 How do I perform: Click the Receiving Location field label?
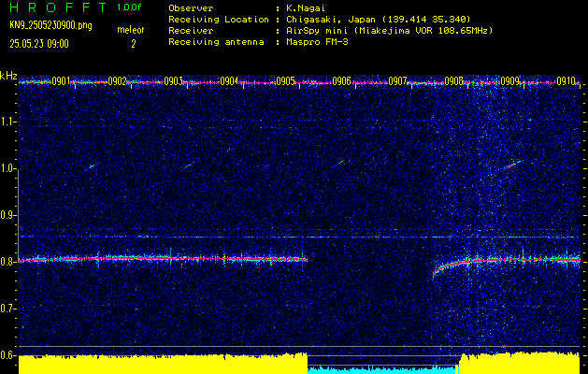219,20
